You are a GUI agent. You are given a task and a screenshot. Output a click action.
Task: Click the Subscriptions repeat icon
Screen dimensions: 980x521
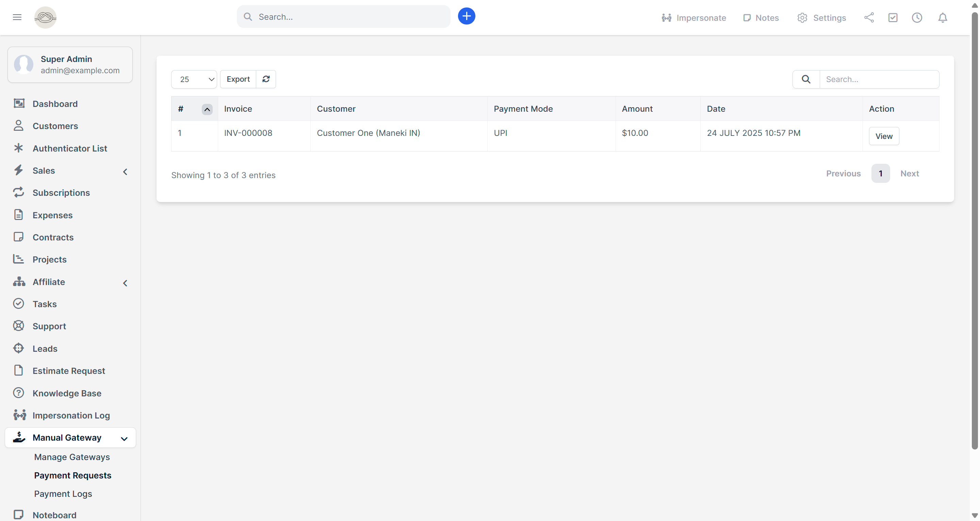click(19, 192)
